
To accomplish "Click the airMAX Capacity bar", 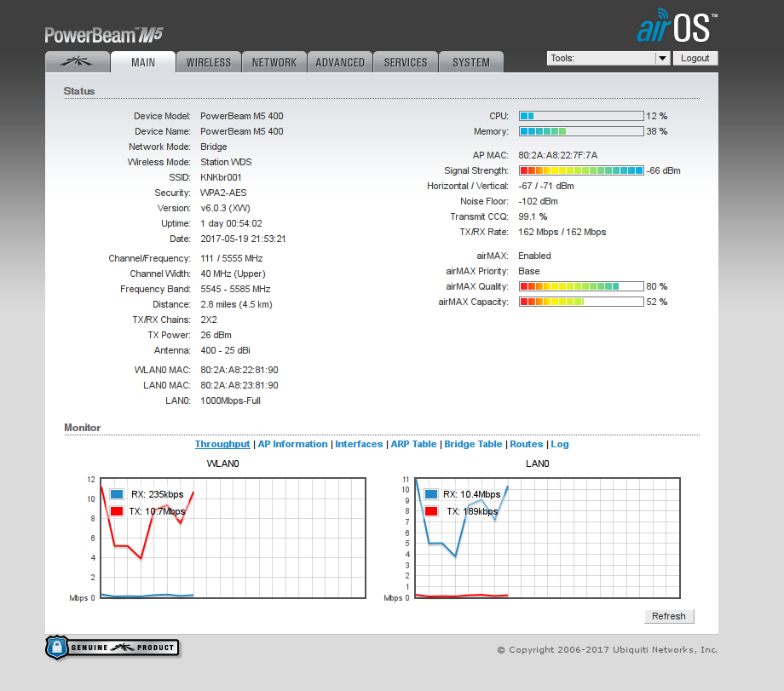I will tap(581, 302).
